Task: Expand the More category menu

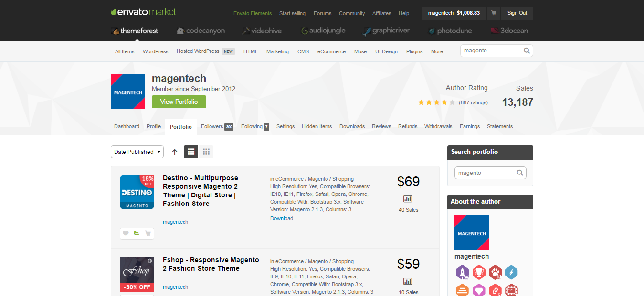Action: [437, 51]
